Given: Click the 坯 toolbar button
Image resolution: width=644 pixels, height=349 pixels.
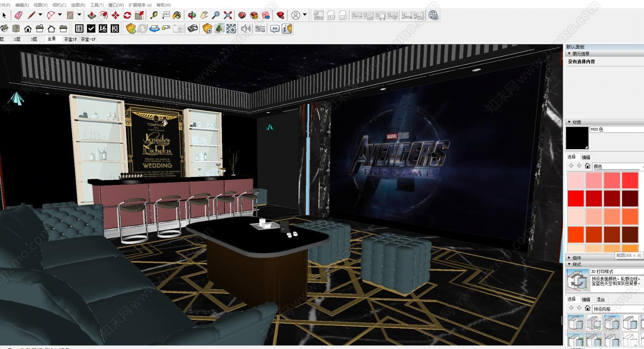Looking at the screenshot, I should click(x=103, y=29).
